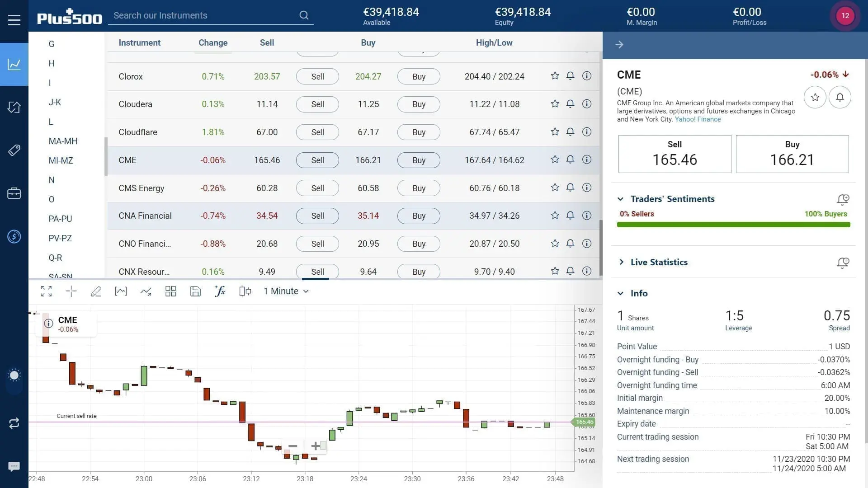This screenshot has width=868, height=488.
Task: Sort by the High/Low column header
Action: [494, 42]
